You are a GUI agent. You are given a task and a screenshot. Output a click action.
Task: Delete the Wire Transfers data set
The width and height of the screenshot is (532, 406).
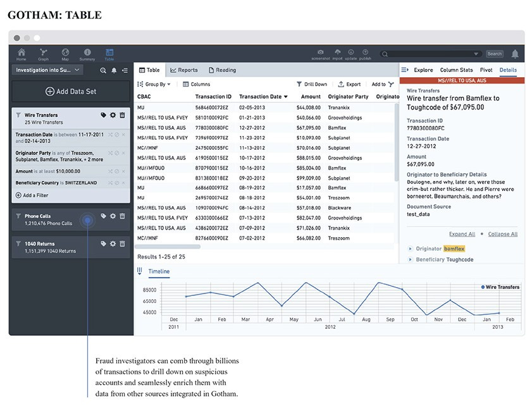point(123,115)
